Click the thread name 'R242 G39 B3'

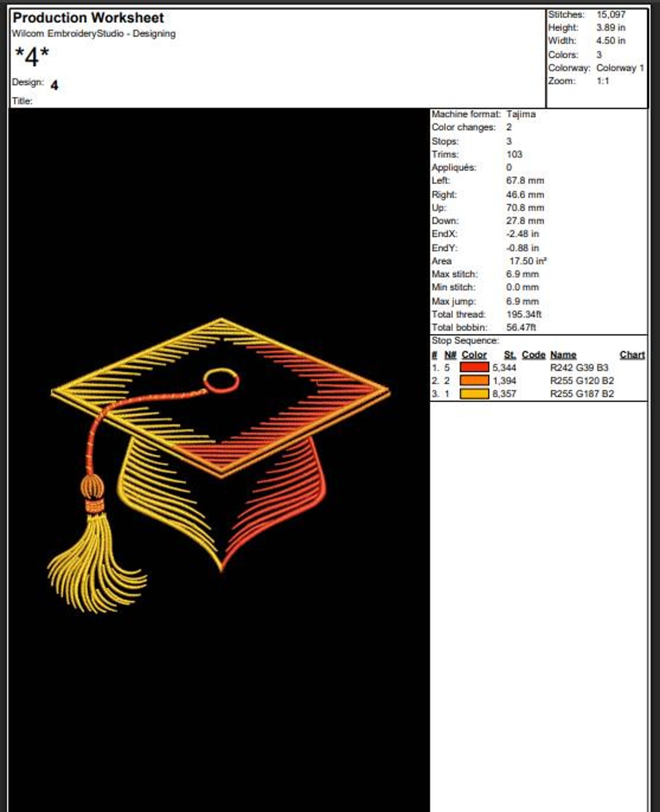579,368
